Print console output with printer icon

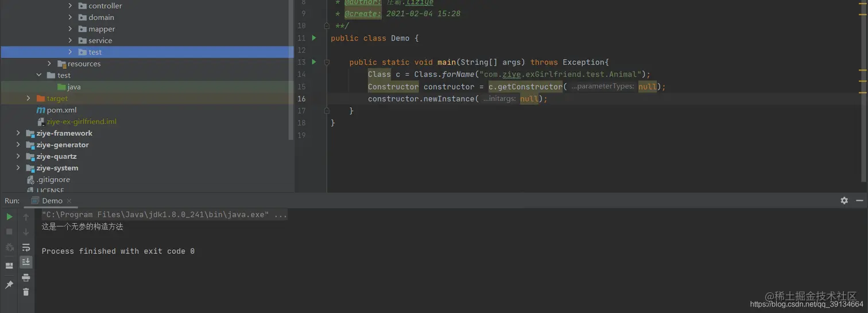(26, 277)
